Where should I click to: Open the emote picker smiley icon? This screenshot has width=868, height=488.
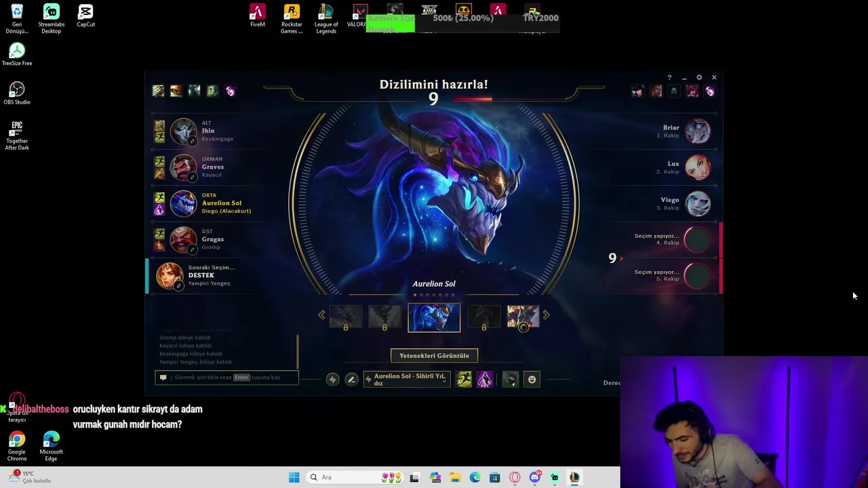coord(532,380)
